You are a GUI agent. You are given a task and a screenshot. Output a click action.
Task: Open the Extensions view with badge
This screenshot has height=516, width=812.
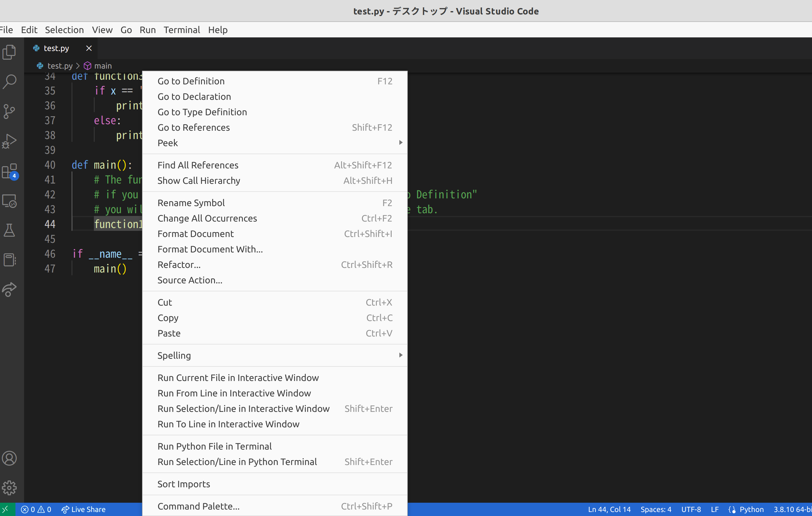(x=10, y=171)
